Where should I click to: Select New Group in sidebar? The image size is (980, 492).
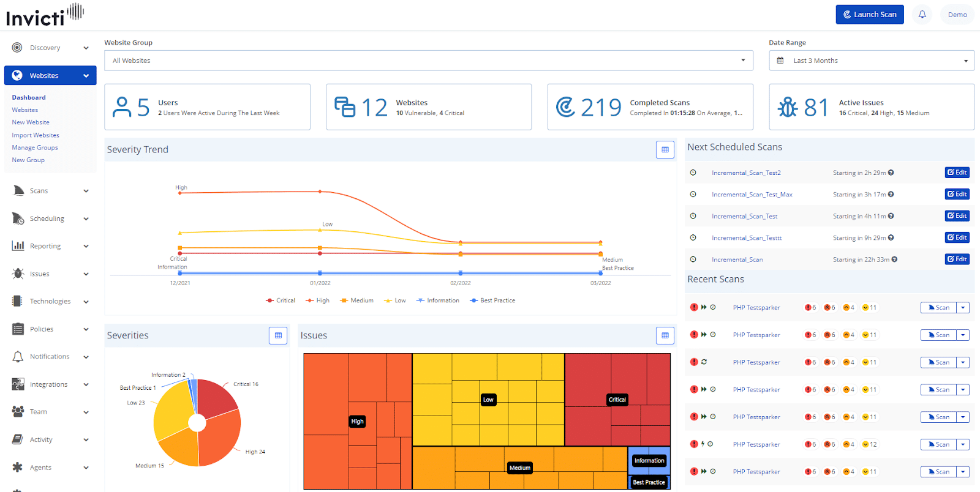pos(28,160)
